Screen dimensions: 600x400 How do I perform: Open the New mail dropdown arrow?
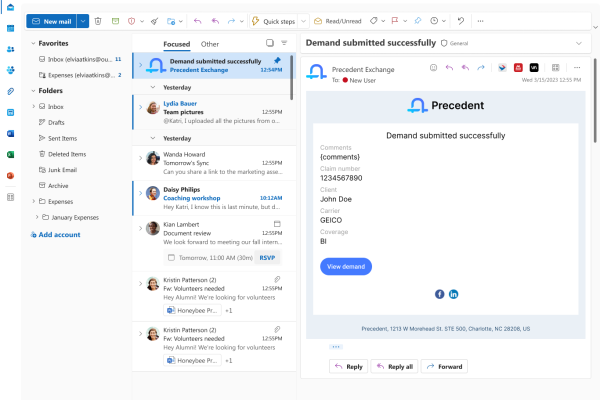tap(83, 21)
